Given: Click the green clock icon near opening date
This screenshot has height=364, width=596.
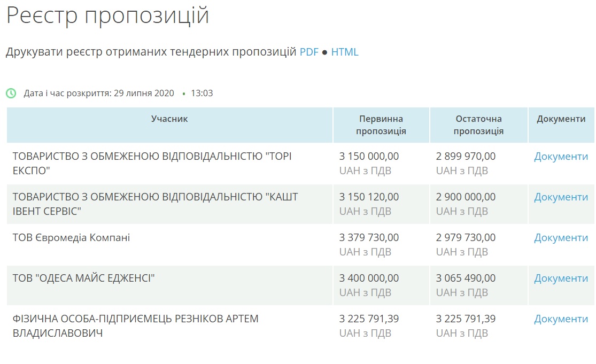Looking at the screenshot, I should [11, 93].
